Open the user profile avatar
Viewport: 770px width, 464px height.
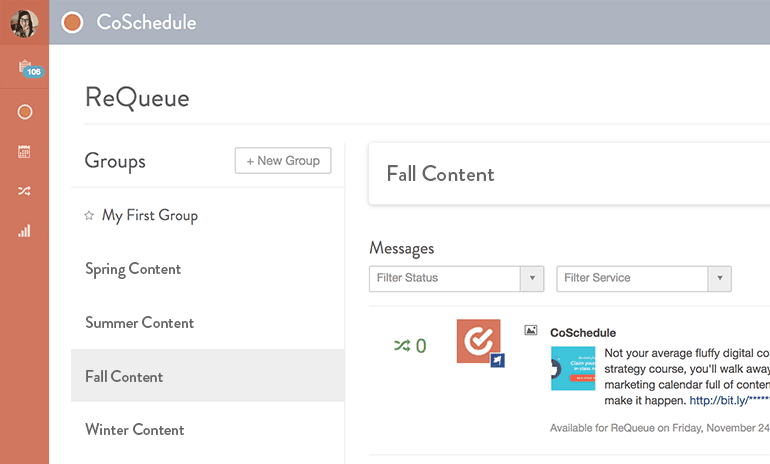[x=24, y=23]
